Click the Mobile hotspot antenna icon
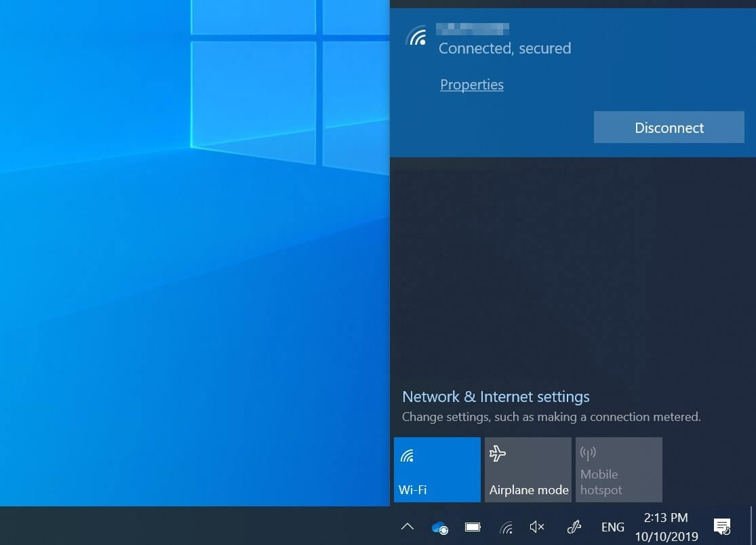The width and height of the screenshot is (756, 545). [x=587, y=453]
